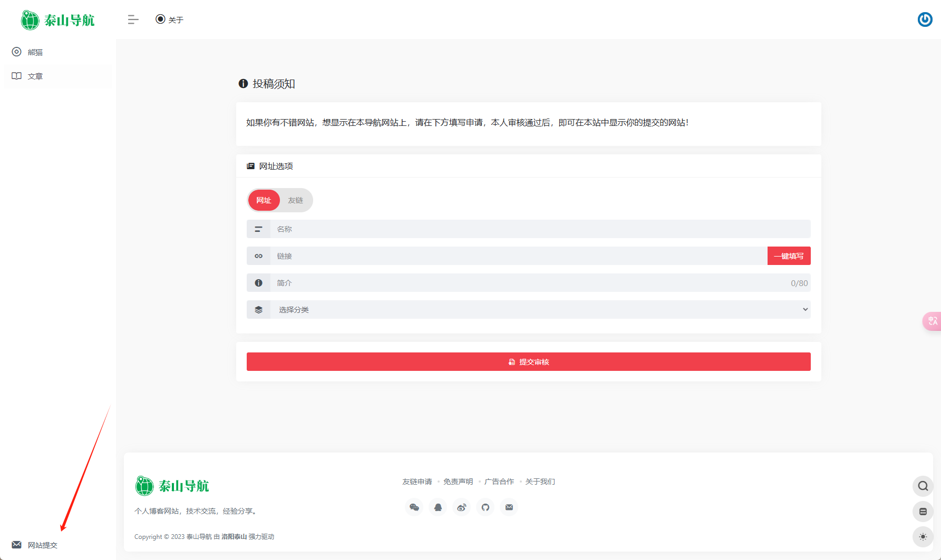The width and height of the screenshot is (941, 560).
Task: Click the Weibo icon in footer
Action: pos(462,507)
